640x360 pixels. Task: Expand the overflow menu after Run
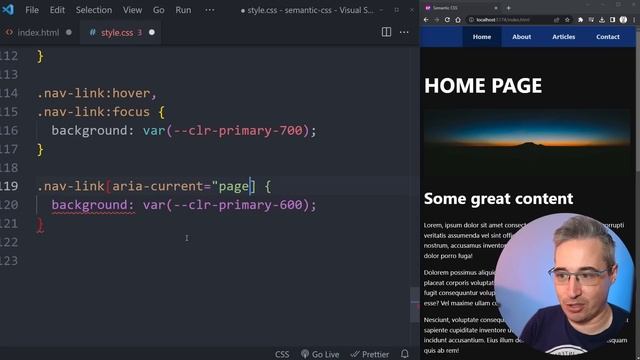[210, 10]
